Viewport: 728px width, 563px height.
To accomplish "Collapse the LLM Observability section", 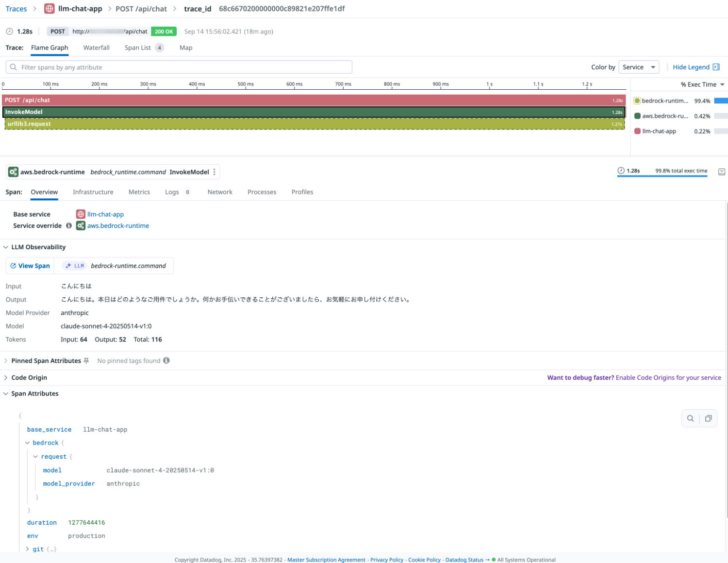I will [6, 247].
